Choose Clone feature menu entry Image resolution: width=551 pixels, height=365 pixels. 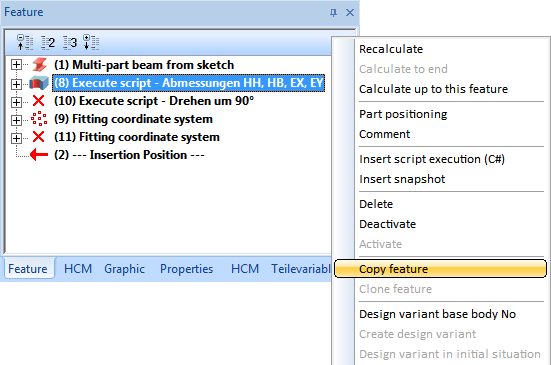[x=395, y=289]
